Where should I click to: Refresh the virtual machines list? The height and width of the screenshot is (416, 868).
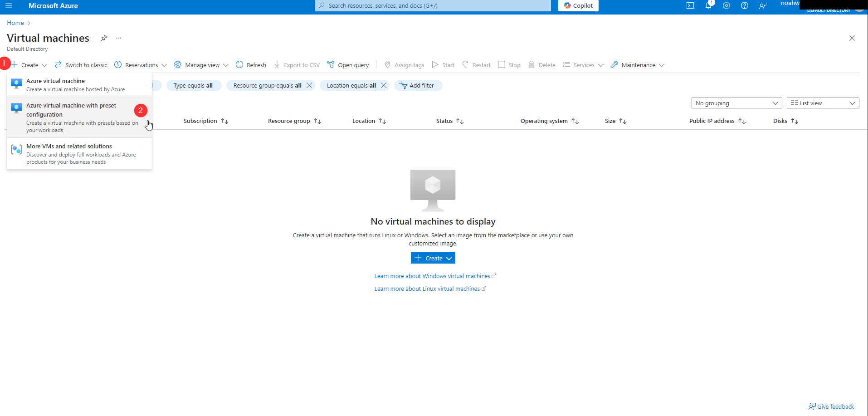[x=251, y=65]
